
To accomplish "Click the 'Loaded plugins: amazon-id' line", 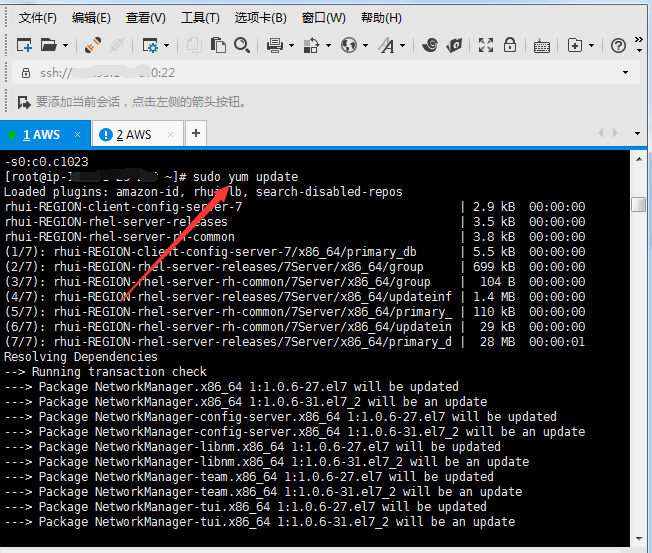I will click(x=203, y=192).
